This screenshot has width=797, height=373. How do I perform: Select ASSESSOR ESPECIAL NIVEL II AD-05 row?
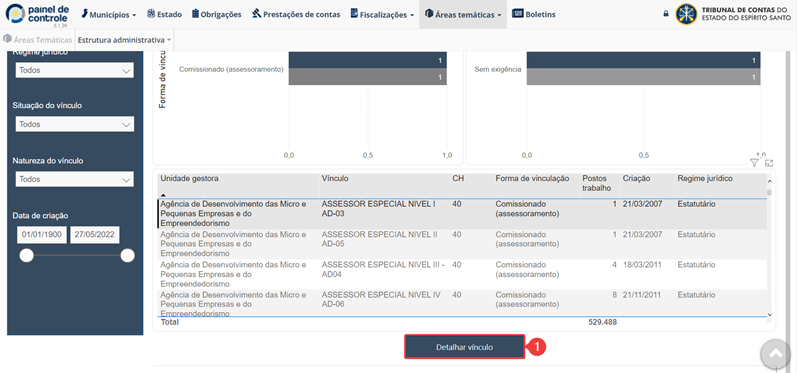[462, 244]
